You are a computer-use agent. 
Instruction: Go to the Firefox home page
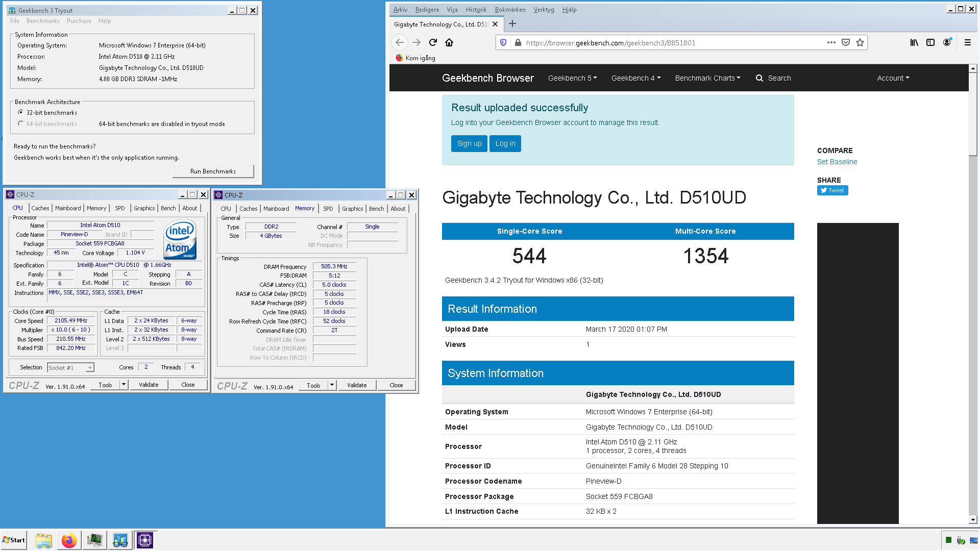(x=449, y=43)
